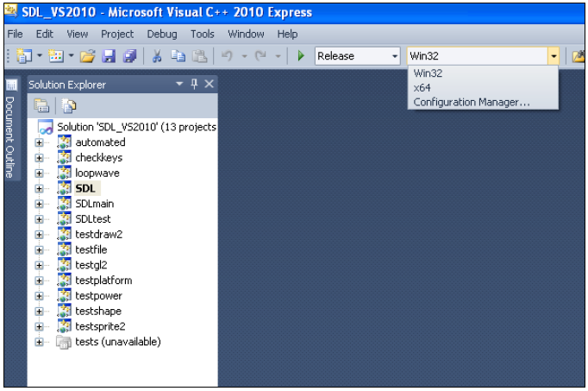Click the tests (unavailable) project icon
Viewport: 588px width, 391px height.
point(64,342)
